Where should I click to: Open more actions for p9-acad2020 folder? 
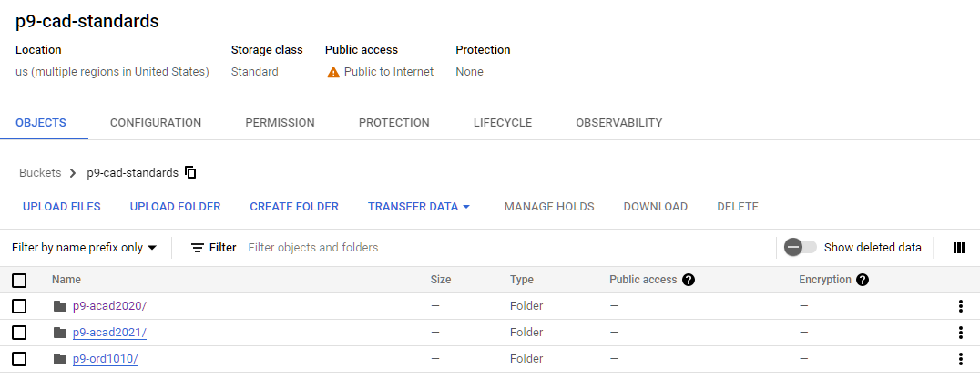(960, 306)
